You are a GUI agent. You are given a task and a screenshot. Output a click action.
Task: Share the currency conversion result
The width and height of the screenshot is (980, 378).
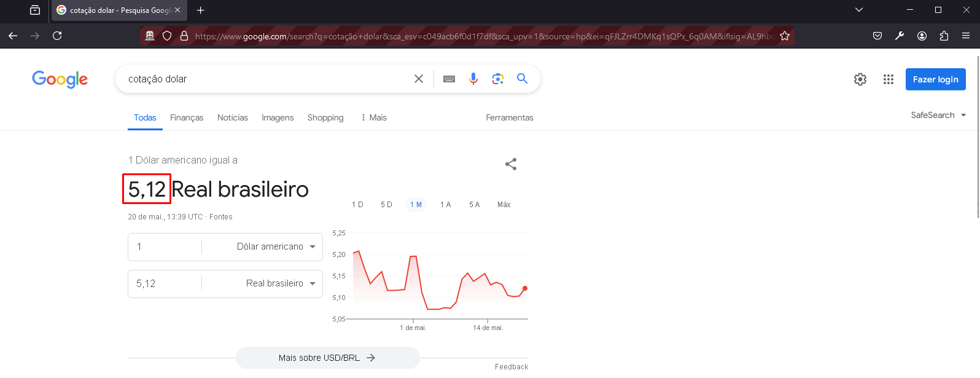click(x=511, y=164)
